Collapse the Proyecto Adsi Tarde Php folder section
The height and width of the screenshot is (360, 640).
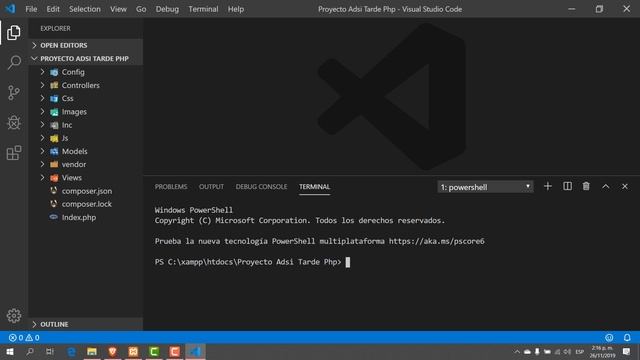[x=86, y=58]
